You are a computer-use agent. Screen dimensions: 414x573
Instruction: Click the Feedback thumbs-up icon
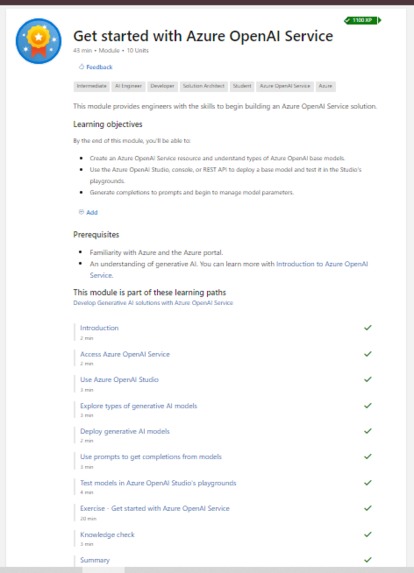(81, 67)
